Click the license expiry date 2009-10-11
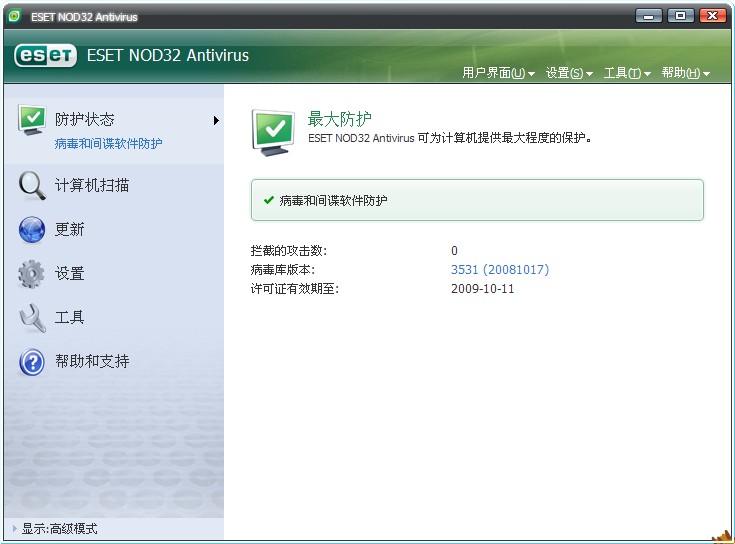The width and height of the screenshot is (735, 544). pos(482,289)
